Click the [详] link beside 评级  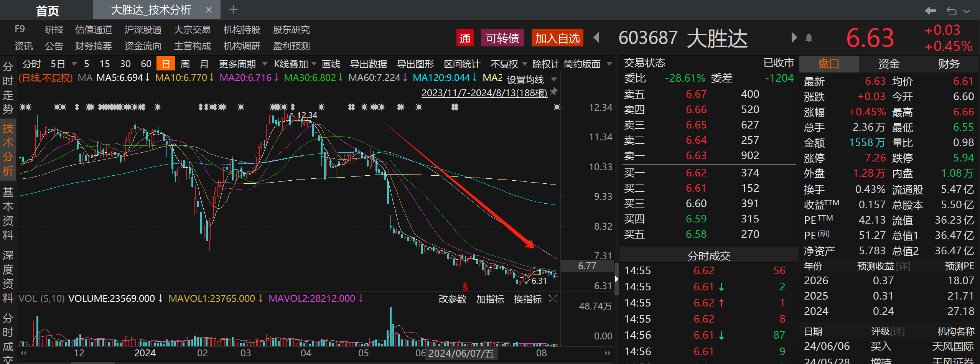898,331
